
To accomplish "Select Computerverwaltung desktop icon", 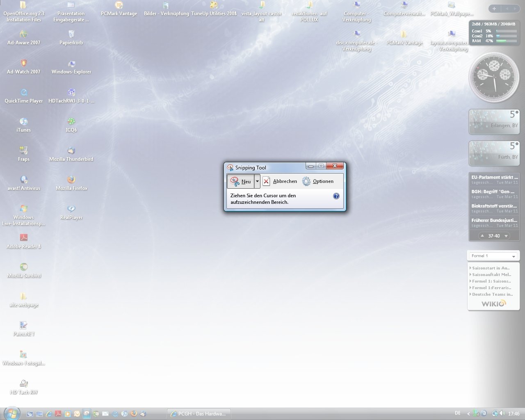I will (x=404, y=8).
